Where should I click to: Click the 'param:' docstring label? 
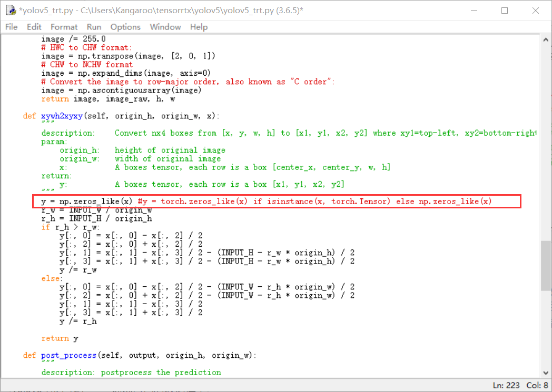tap(54, 142)
